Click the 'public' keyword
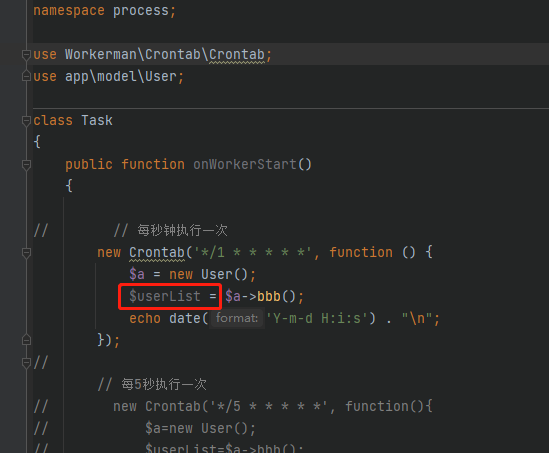 click(x=89, y=165)
